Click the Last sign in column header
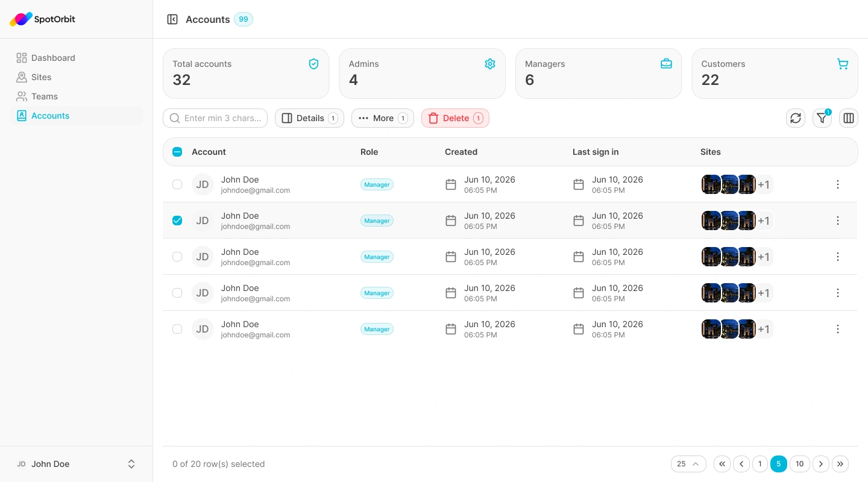The height and width of the screenshot is (482, 868). point(596,152)
